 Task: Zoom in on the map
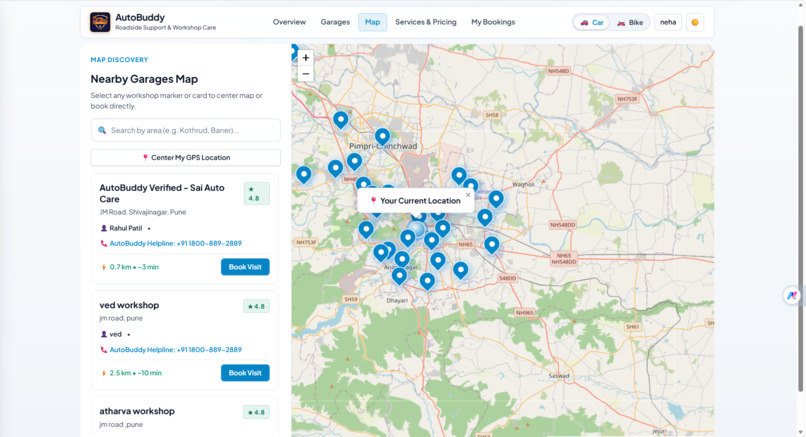pyautogui.click(x=306, y=58)
